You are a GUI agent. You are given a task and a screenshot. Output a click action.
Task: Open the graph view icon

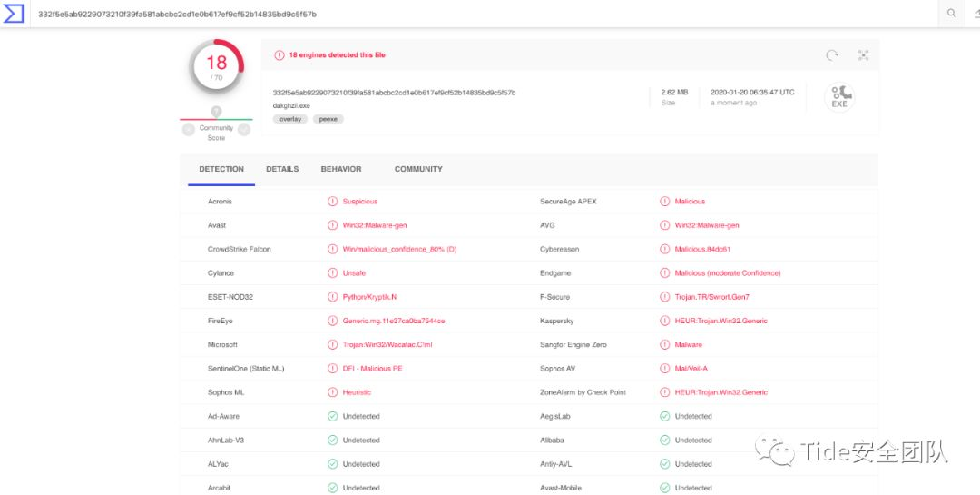863,55
